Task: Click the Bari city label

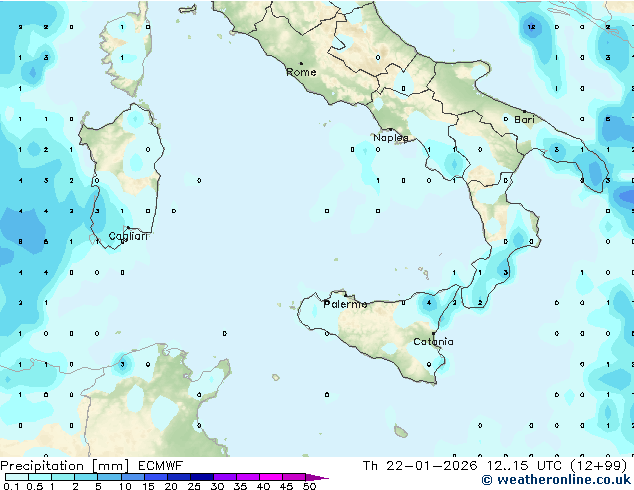Action: tap(524, 120)
